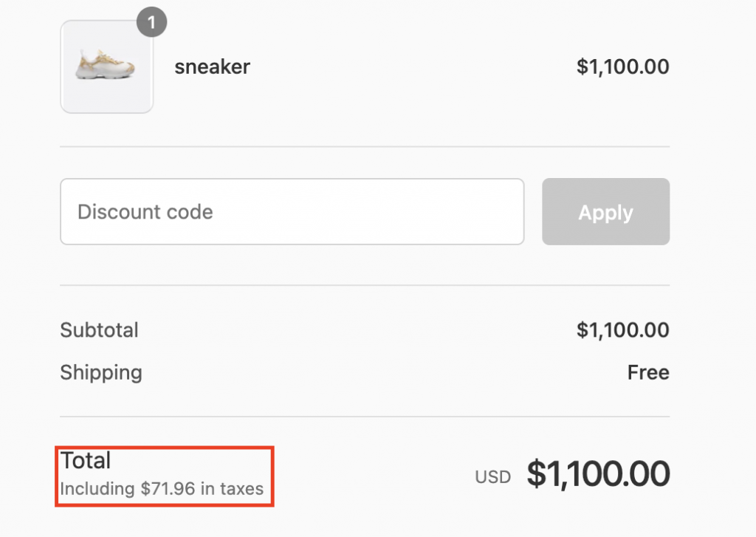Image resolution: width=756 pixels, height=537 pixels.
Task: Click the 'Including $71.96 in taxes' note
Action: point(162,489)
